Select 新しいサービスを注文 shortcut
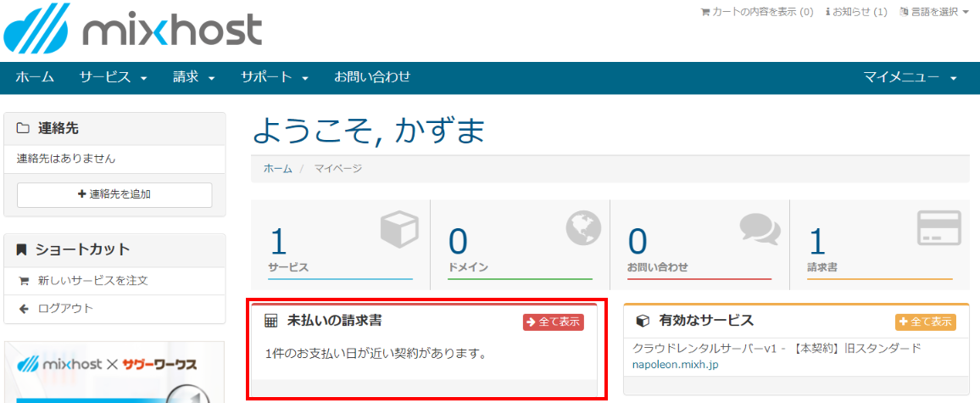 coord(92,281)
